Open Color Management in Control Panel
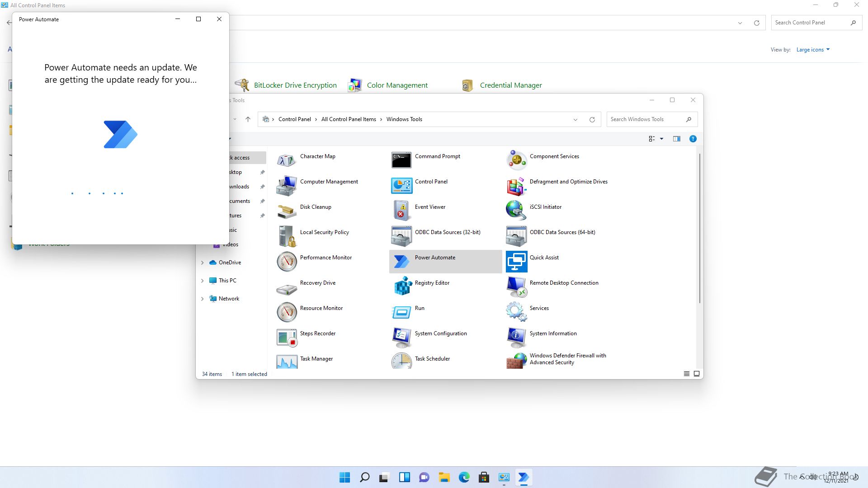 [x=397, y=85]
